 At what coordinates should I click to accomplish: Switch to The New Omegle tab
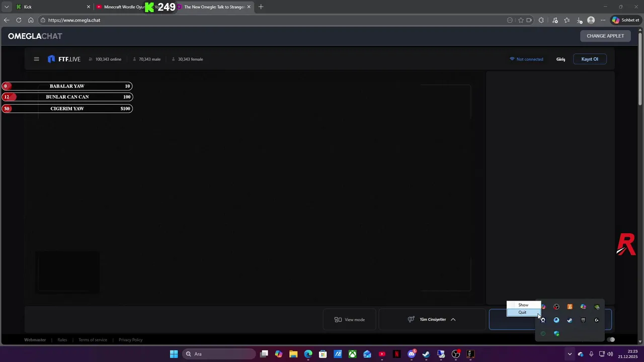214,7
